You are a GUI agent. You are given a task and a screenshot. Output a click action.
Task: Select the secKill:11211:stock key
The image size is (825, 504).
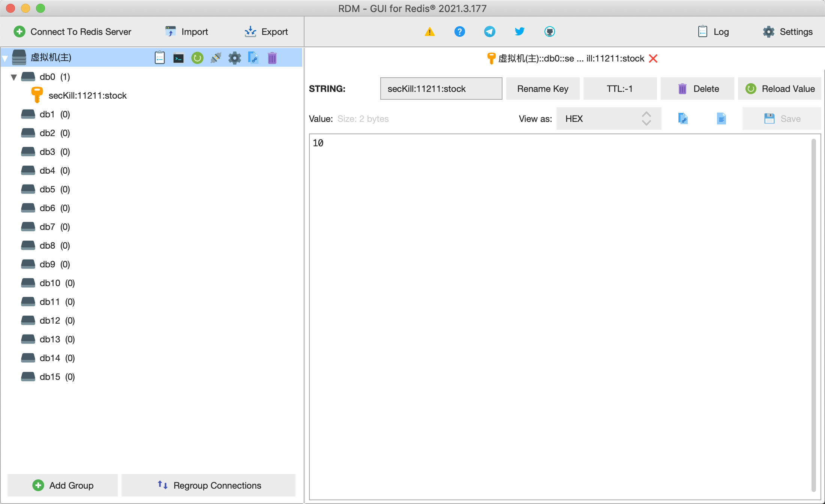(88, 95)
